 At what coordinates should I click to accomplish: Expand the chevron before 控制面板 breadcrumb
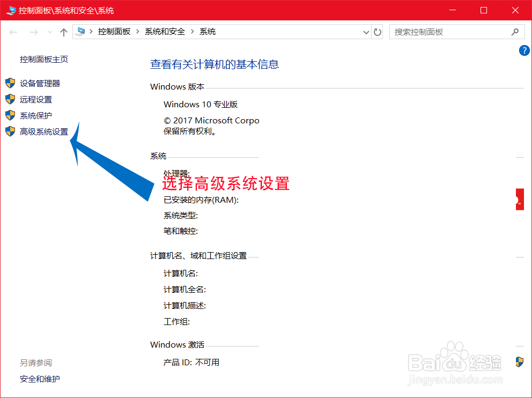[91, 32]
